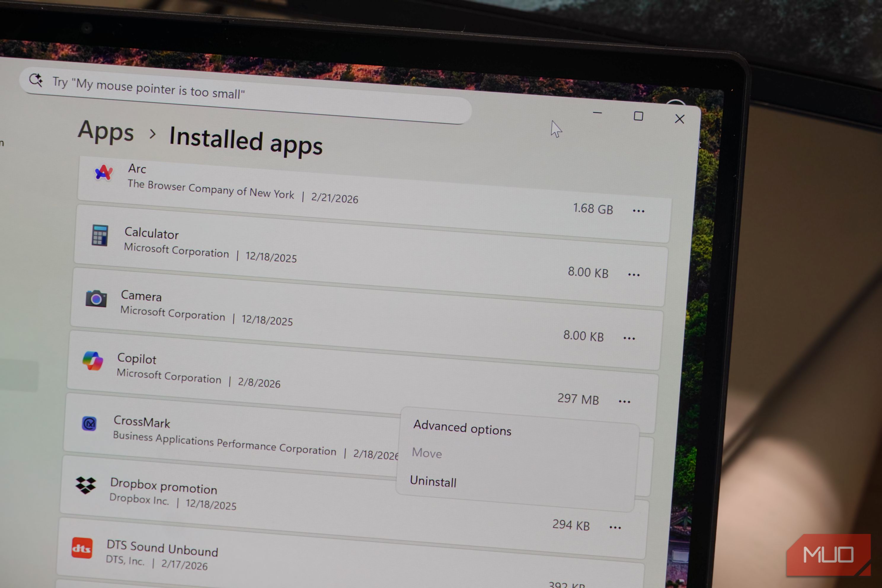The width and height of the screenshot is (882, 588).
Task: Click the 2/21/2026 install date for Arc
Action: (x=335, y=198)
